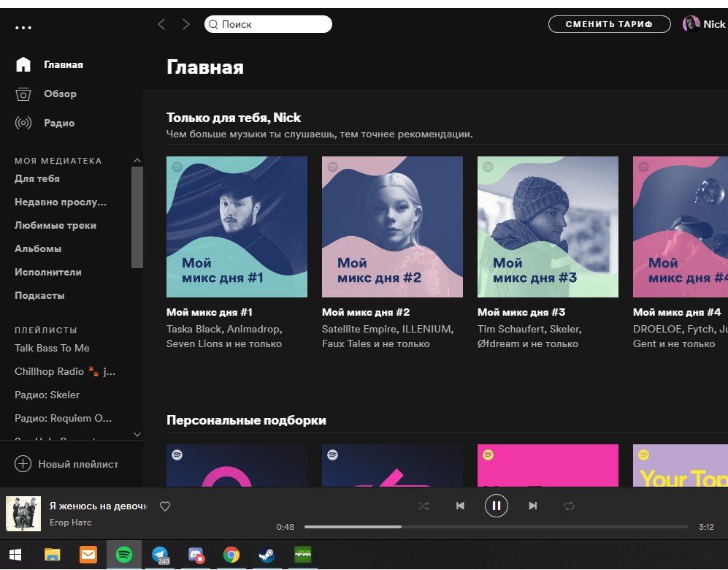This screenshot has width=728, height=570.
Task: Open Для тебя in library
Action: [x=37, y=178]
